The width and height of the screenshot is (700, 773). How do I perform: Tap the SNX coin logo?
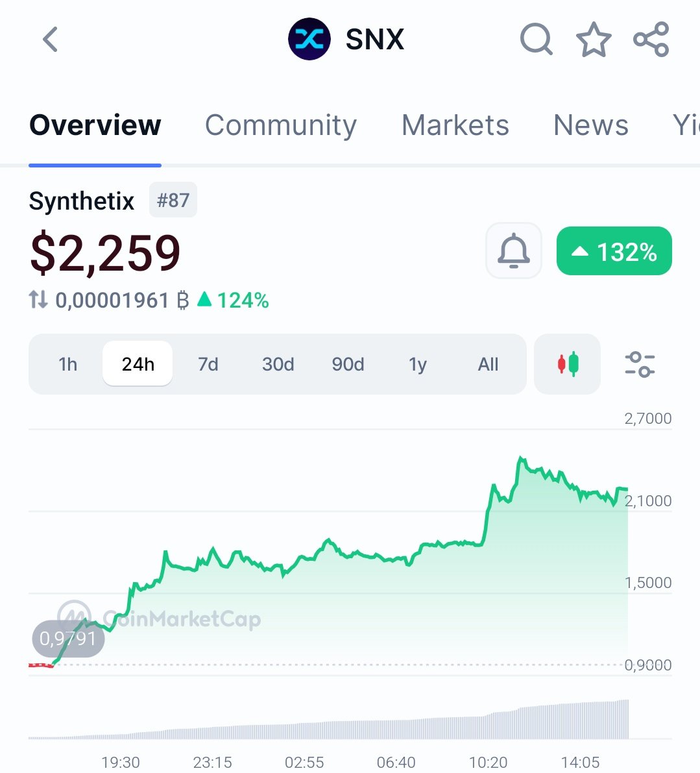coord(309,39)
